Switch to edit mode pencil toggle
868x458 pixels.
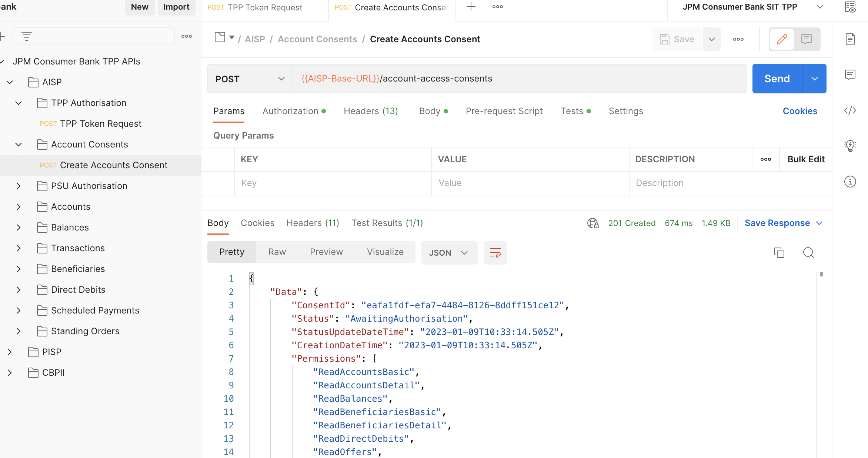tap(782, 39)
